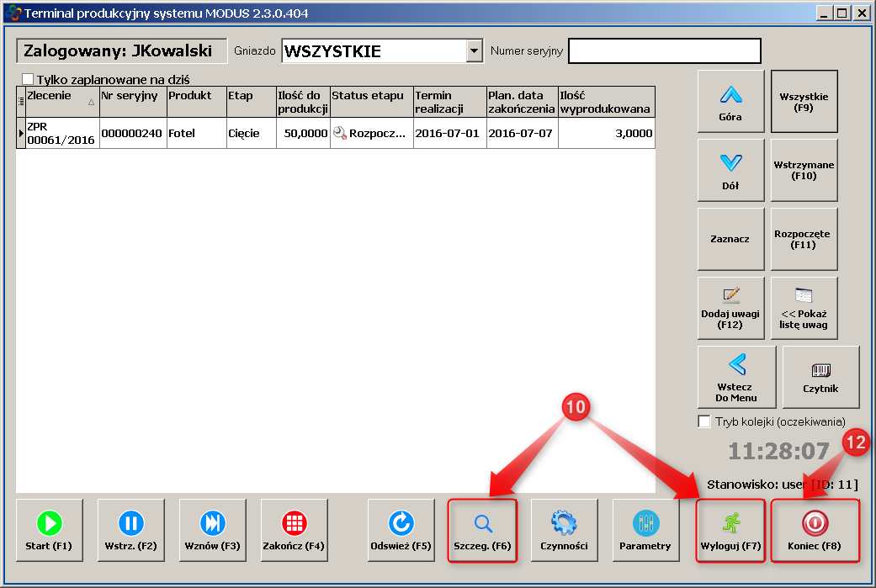Click the produced quantity cell 3,0000
Viewport: 876px width, 588px height.
coord(607,133)
